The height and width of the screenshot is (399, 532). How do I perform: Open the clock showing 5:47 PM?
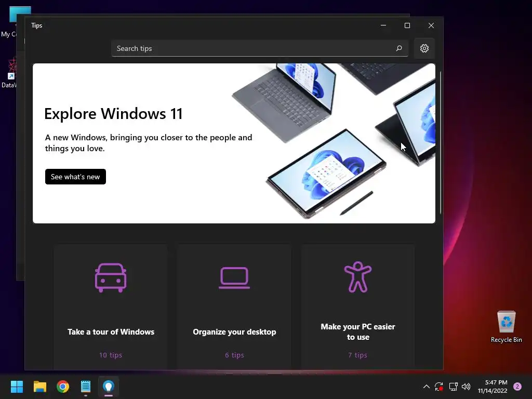coord(493,387)
